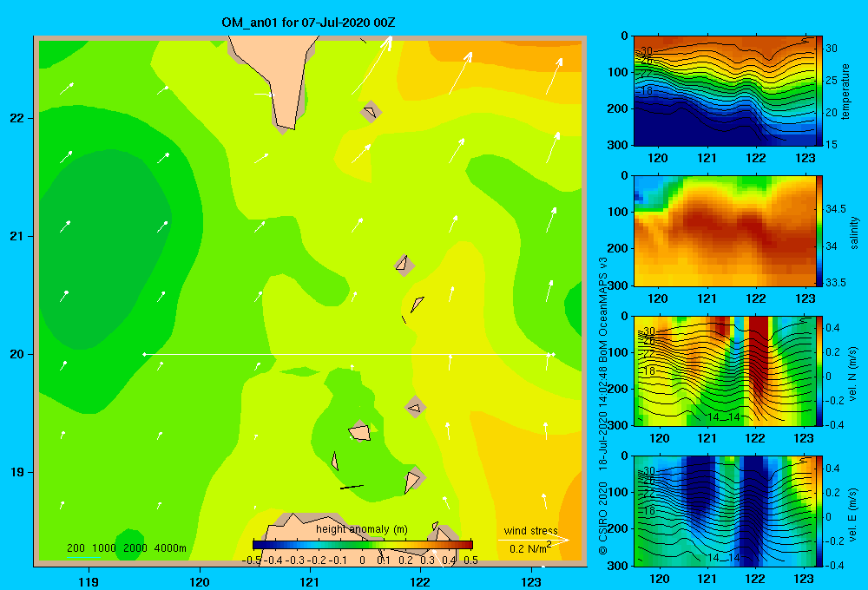Screen dimensions: 868x590
Task: Click the vel. N colorbar
Action: pos(820,370)
